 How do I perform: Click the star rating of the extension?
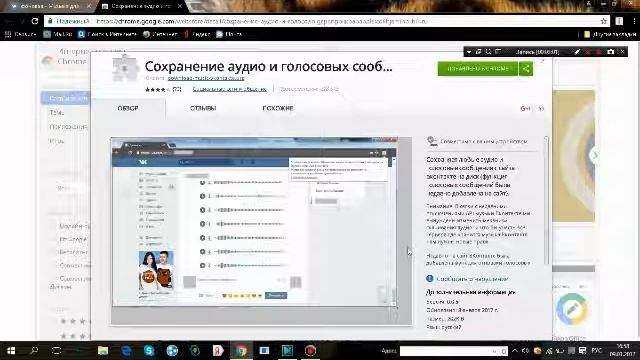[x=157, y=89]
